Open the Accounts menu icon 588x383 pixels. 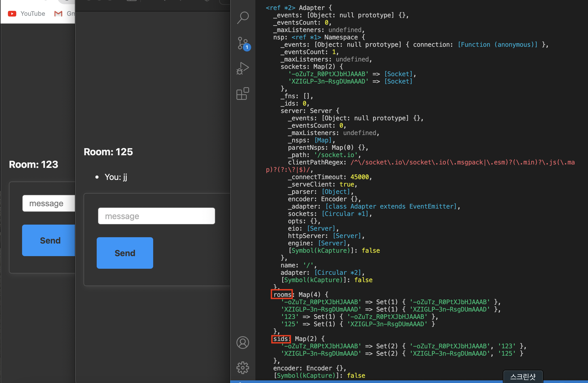[243, 343]
